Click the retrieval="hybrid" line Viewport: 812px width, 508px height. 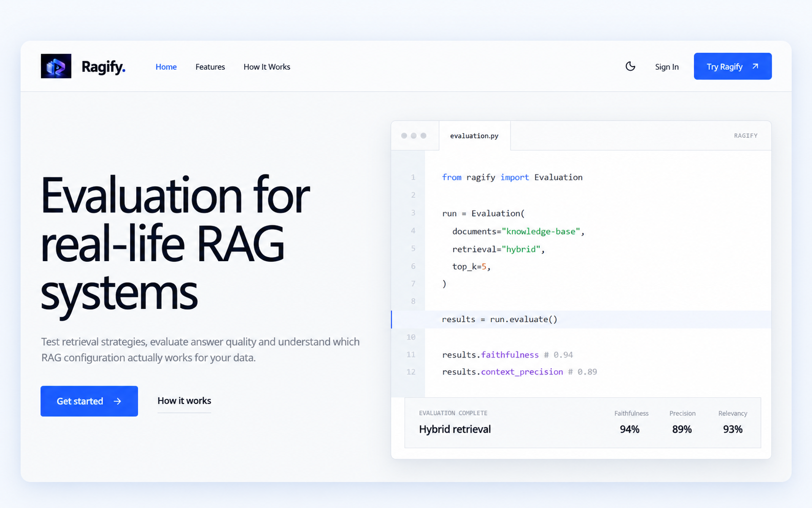498,249
